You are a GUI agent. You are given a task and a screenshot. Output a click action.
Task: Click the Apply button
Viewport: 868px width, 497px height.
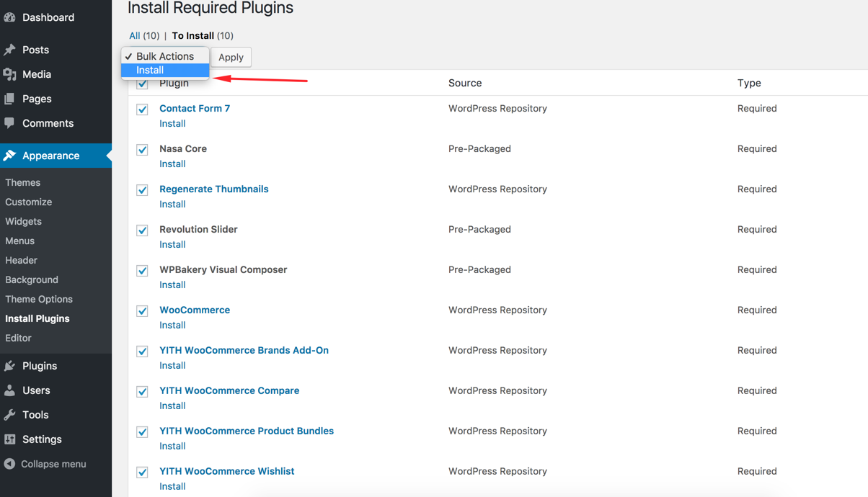pos(231,57)
